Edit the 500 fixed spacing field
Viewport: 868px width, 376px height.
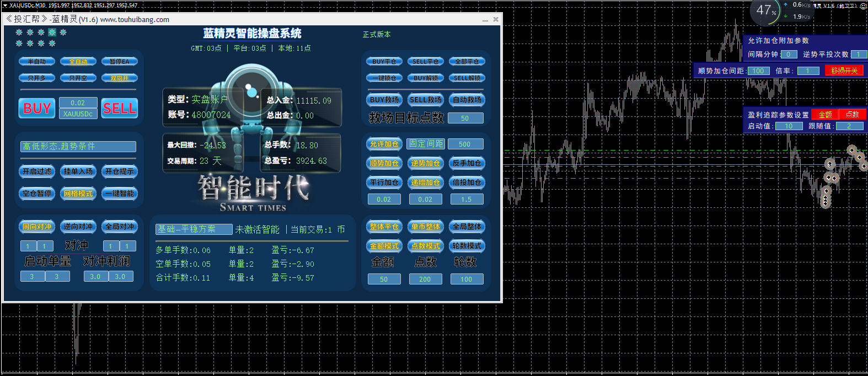465,144
